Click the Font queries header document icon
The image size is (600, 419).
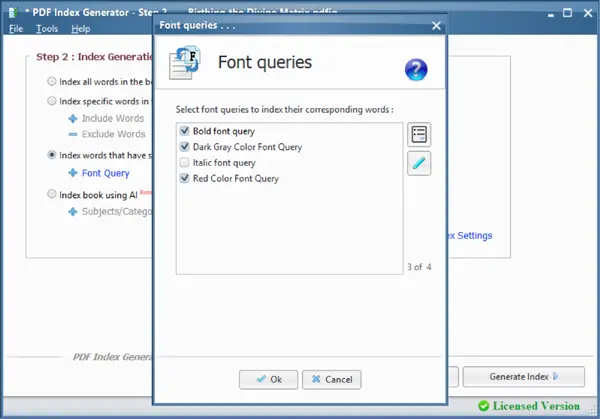click(x=184, y=63)
